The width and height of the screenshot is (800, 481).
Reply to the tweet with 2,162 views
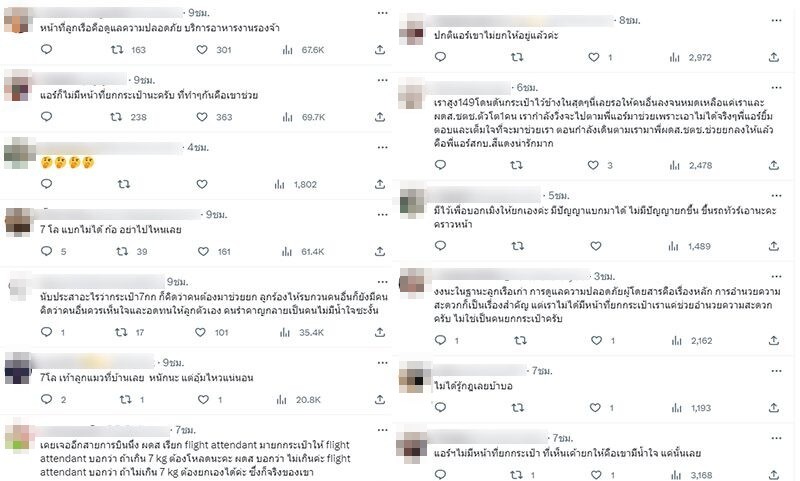pyautogui.click(x=440, y=340)
